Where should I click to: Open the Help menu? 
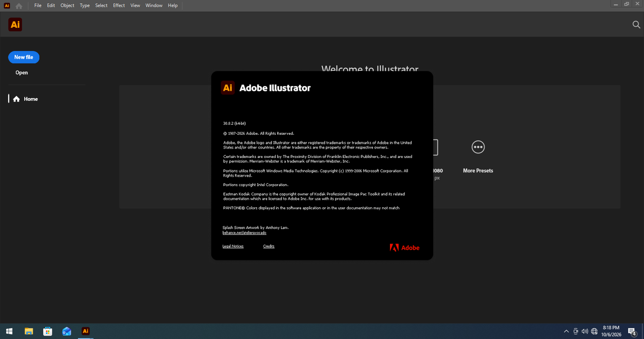click(173, 6)
